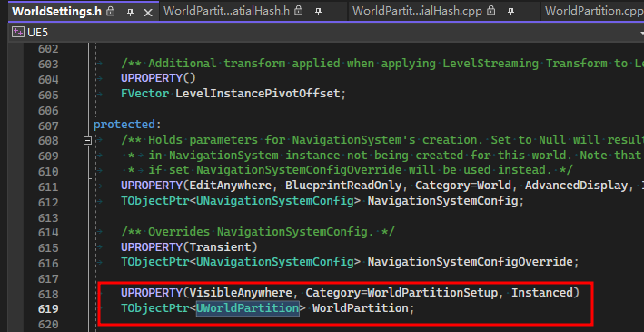This screenshot has width=644, height=332.
Task: Click BlueprintReadOnly on line 611
Action: click(x=343, y=186)
